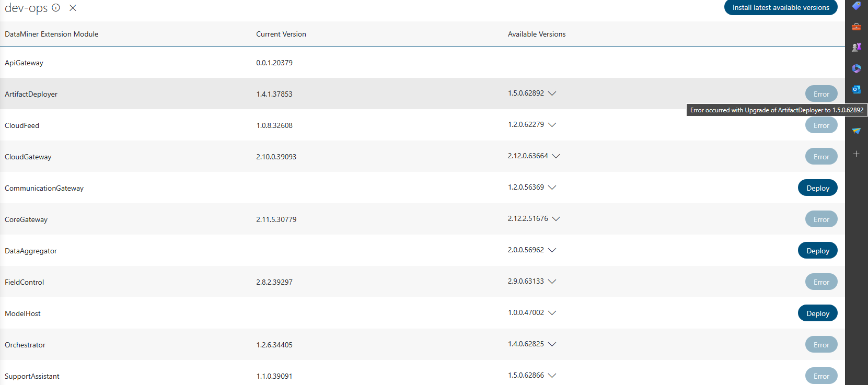Click ArtifactDeployer current version 1.4.1.37853
The width and height of the screenshot is (868, 385).
(x=274, y=94)
